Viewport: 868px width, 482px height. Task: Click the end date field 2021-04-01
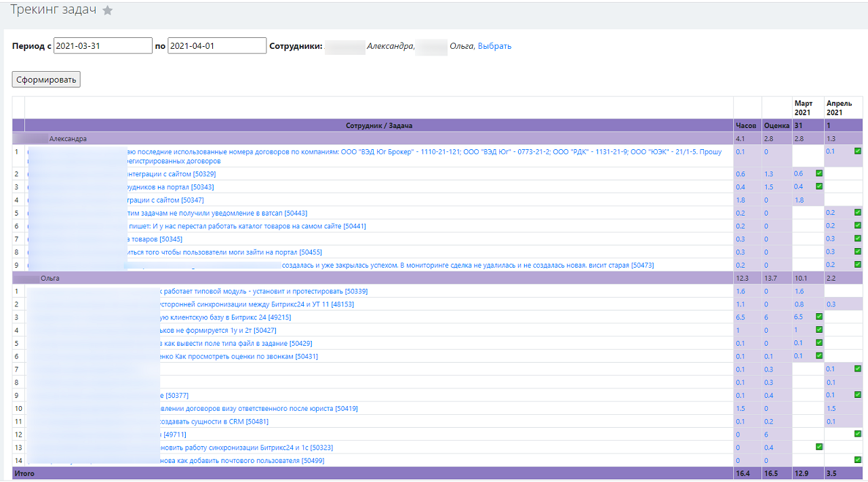tap(216, 45)
